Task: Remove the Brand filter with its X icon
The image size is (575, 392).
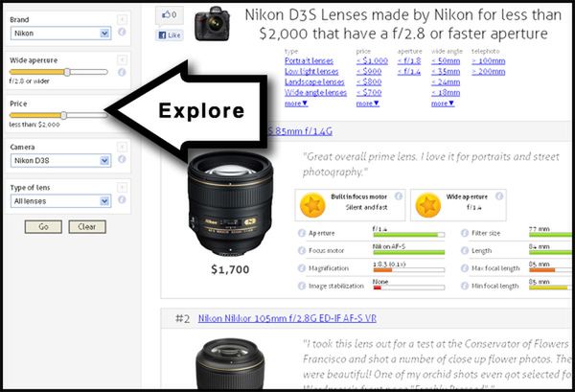Action: (122, 19)
